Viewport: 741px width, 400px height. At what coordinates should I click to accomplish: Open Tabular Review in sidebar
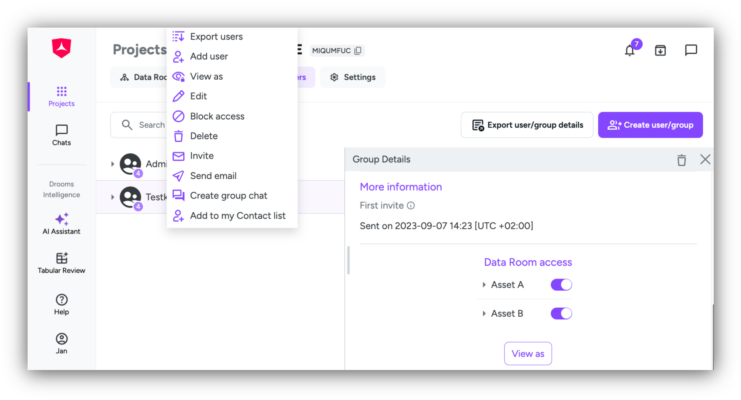[61, 263]
